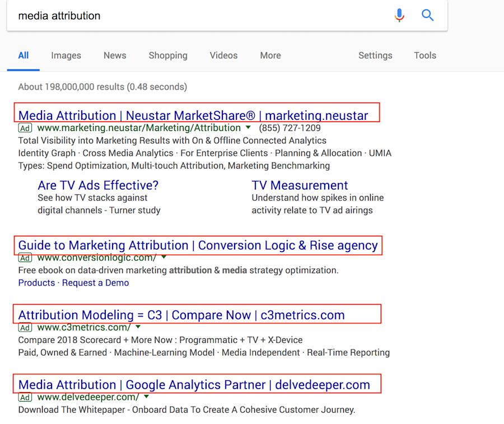Click the blue search magnifier icon
This screenshot has width=504, height=424.
[427, 15]
